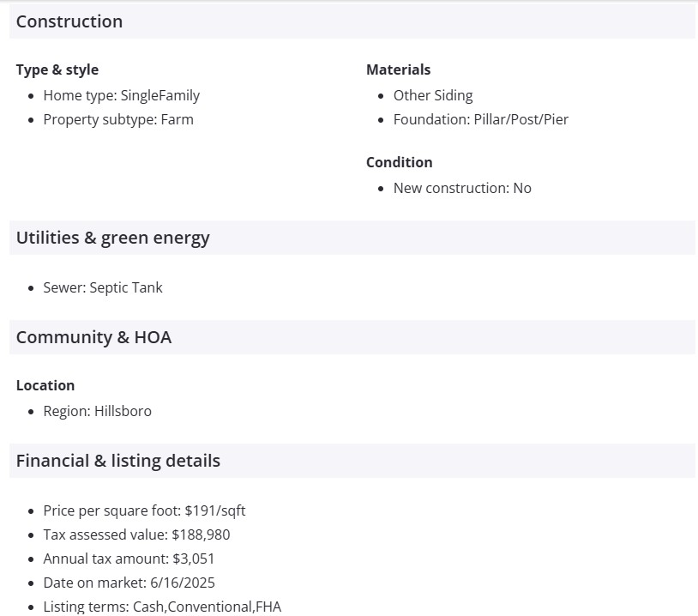This screenshot has width=698, height=616.
Task: Click the Financial & listing details header
Action: tap(118, 461)
